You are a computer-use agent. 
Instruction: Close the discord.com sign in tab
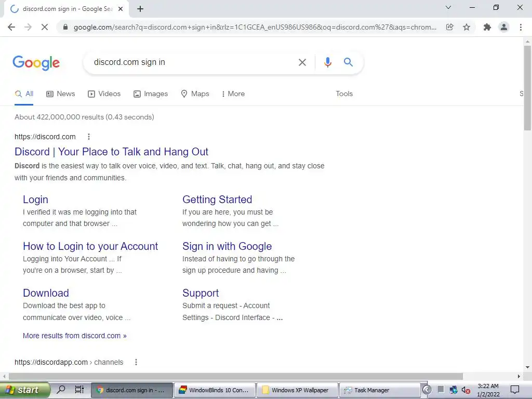click(x=121, y=9)
